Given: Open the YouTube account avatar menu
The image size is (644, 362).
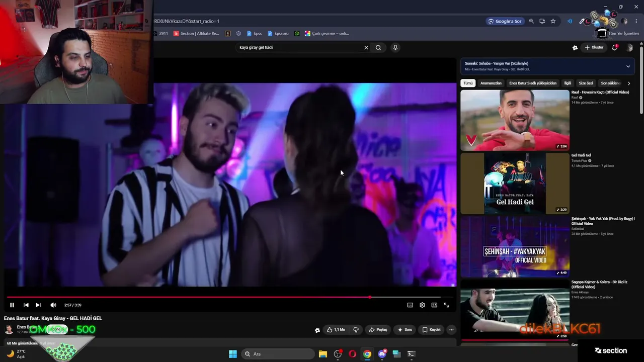Looking at the screenshot, I should click(x=629, y=47).
